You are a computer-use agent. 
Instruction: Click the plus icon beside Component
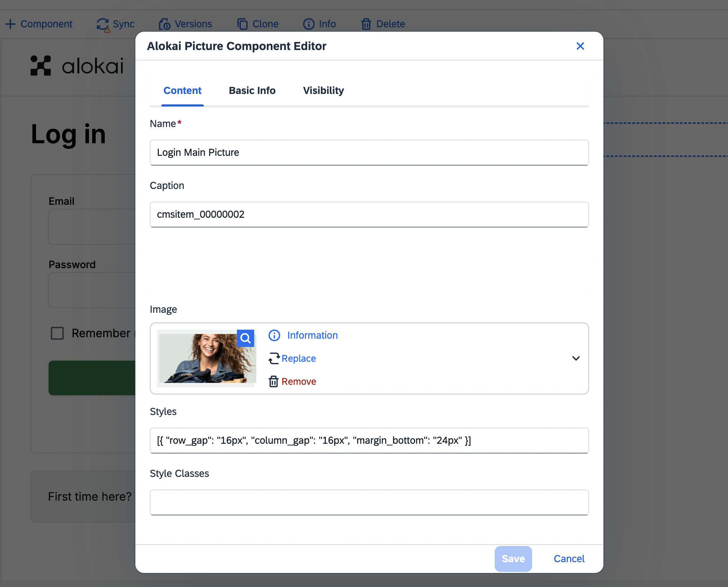(x=10, y=24)
